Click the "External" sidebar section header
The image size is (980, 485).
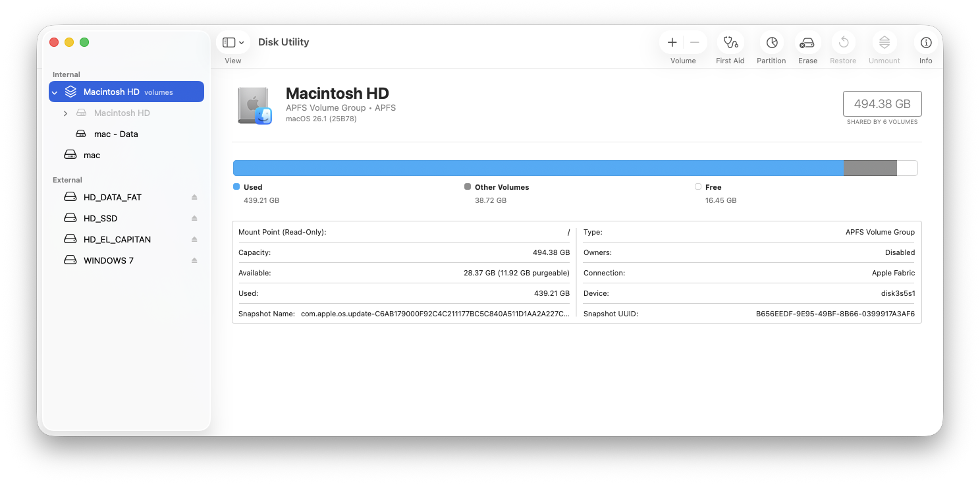pyautogui.click(x=67, y=180)
